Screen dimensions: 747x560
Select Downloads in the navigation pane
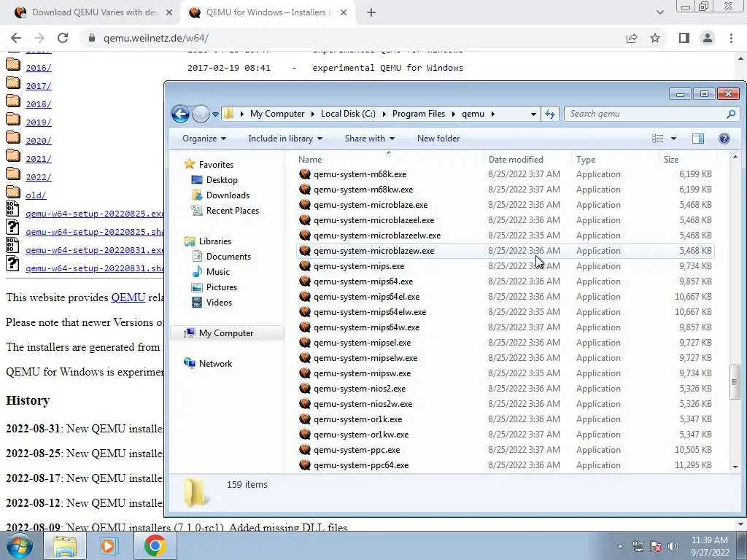(x=228, y=195)
